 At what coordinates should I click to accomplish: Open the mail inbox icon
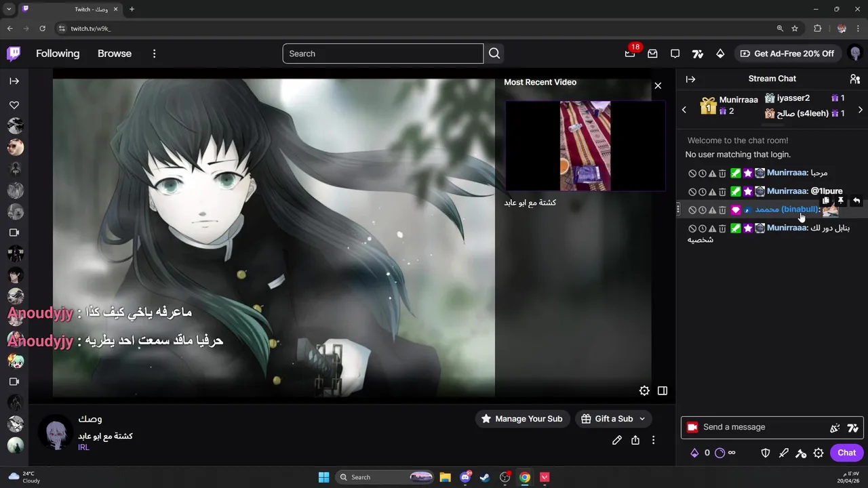click(x=652, y=54)
